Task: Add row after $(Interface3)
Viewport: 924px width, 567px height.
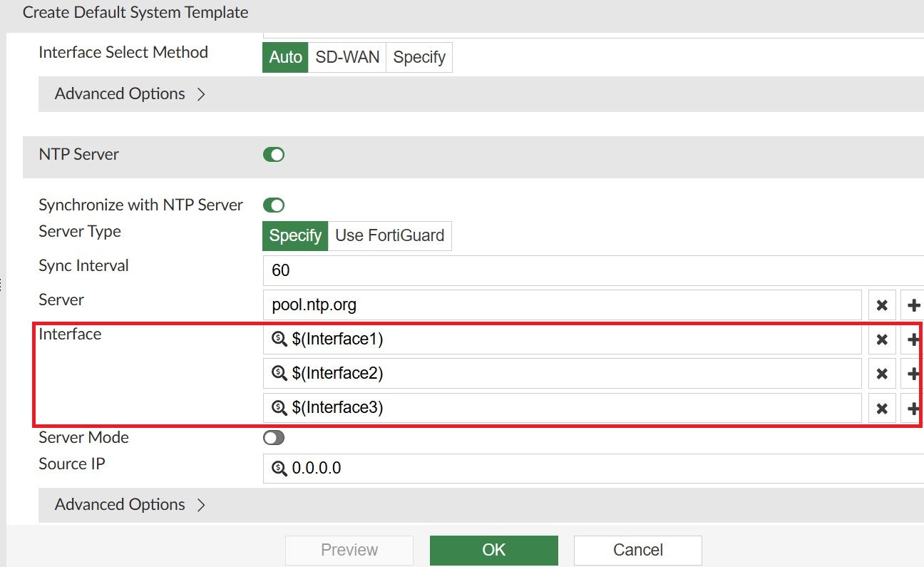Action: coord(913,408)
